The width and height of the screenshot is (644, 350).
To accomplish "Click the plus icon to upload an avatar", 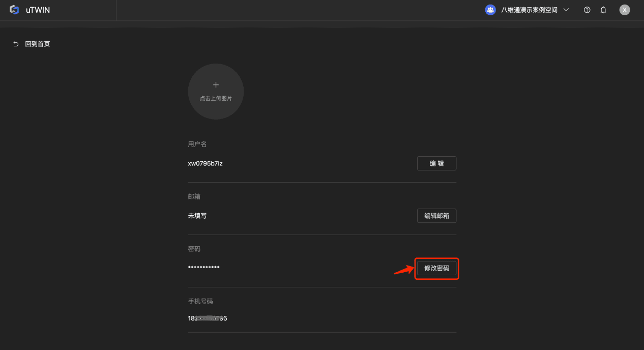I will (216, 85).
